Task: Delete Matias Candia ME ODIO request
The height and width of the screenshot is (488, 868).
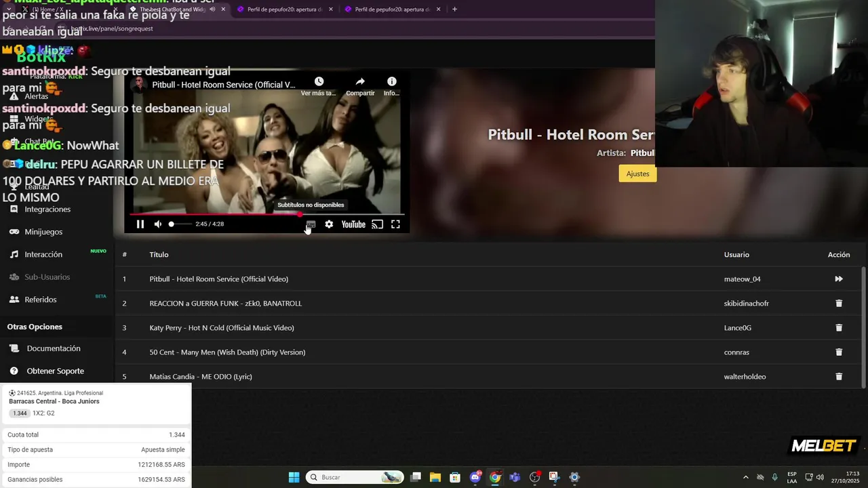Action: [x=839, y=376]
